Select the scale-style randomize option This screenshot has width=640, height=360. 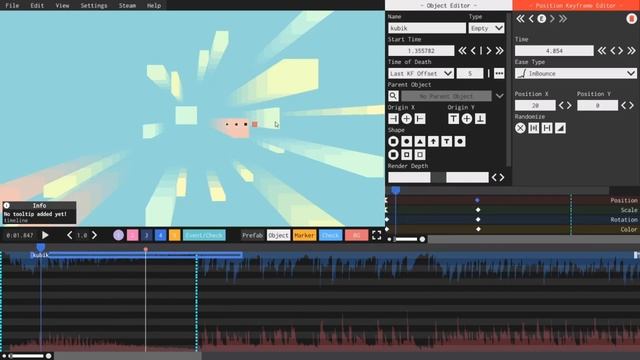(x=547, y=128)
